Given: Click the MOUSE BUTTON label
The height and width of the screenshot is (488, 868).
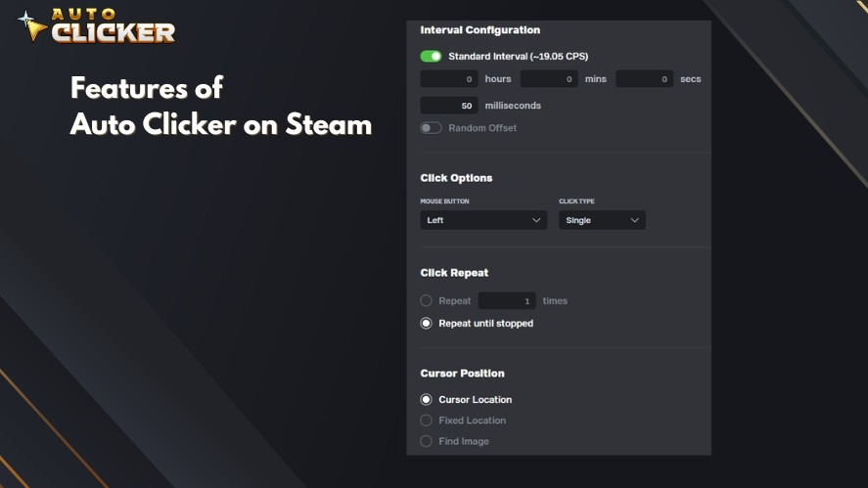Looking at the screenshot, I should (x=444, y=201).
